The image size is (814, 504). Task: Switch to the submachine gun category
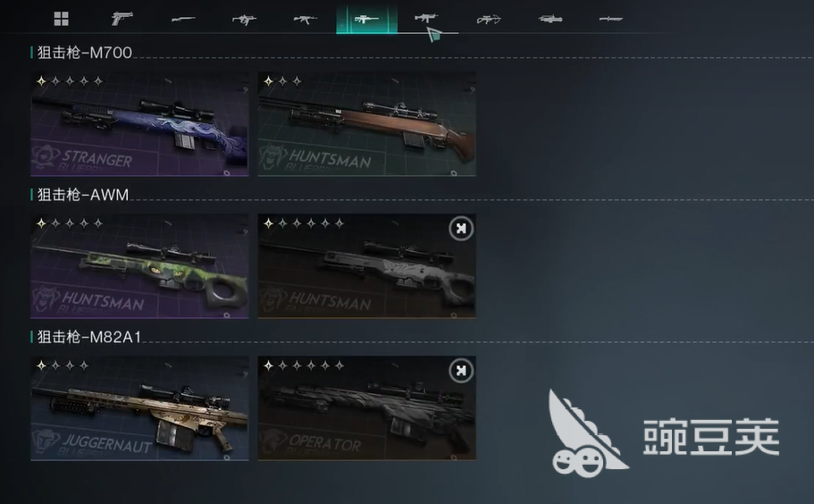[244, 19]
